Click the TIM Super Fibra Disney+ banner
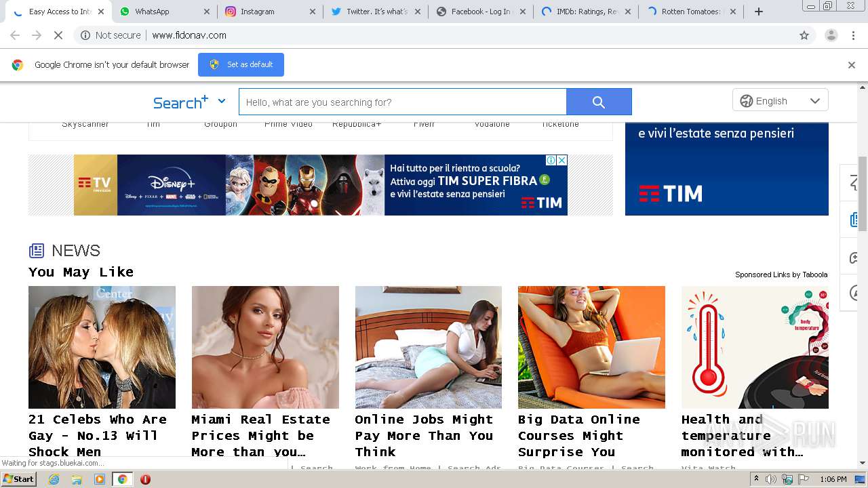Viewport: 868px width, 488px height. click(321, 185)
